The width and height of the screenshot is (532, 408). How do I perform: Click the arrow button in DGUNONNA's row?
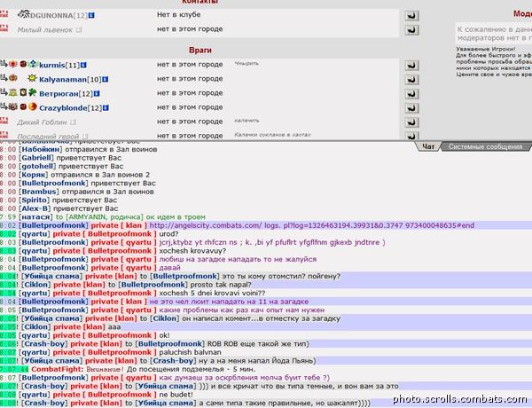coord(411,16)
